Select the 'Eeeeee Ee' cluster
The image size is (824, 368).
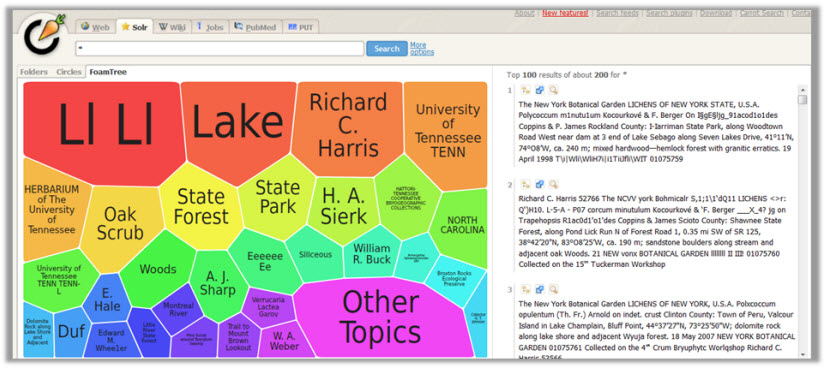click(265, 261)
